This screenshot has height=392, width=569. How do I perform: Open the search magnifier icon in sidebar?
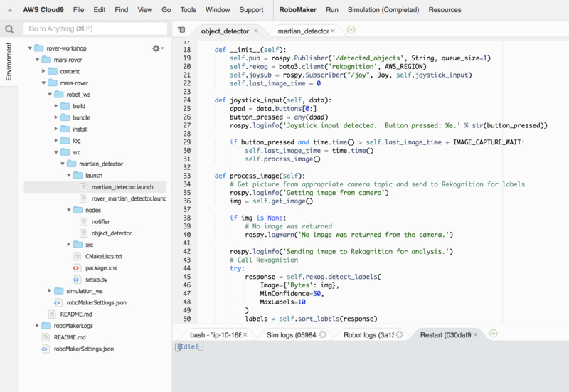point(9,28)
